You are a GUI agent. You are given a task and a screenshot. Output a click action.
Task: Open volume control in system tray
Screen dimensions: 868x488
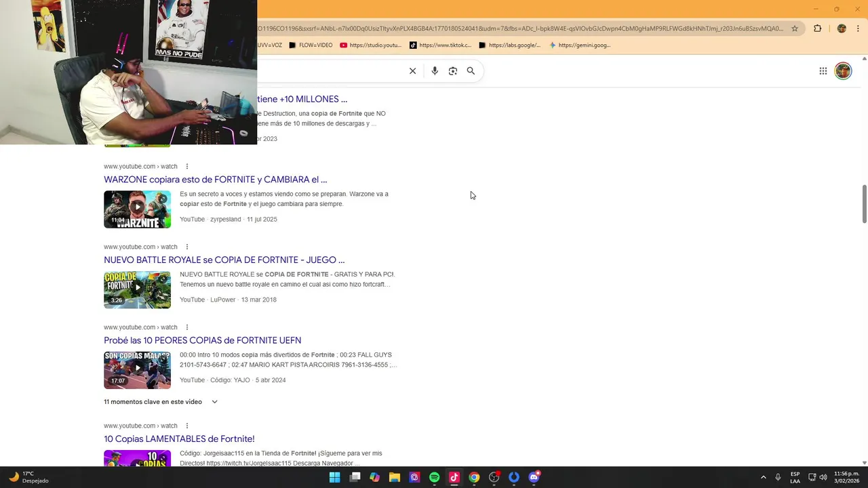click(x=823, y=477)
